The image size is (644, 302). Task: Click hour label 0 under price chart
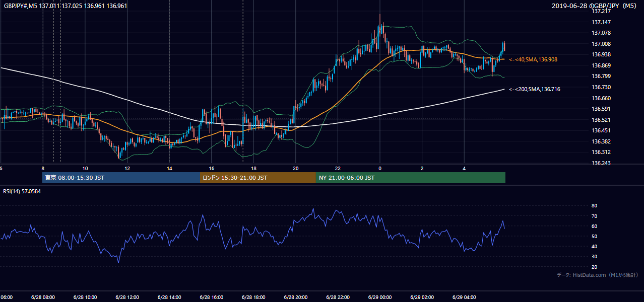click(x=380, y=169)
